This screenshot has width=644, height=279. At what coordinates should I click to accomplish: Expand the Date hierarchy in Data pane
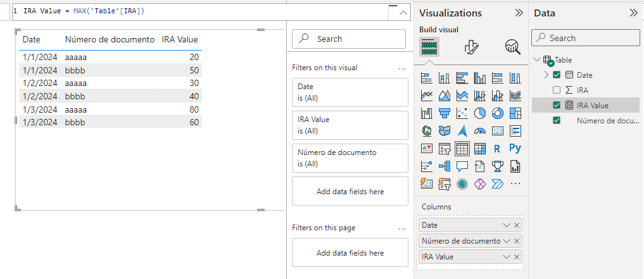coord(546,75)
